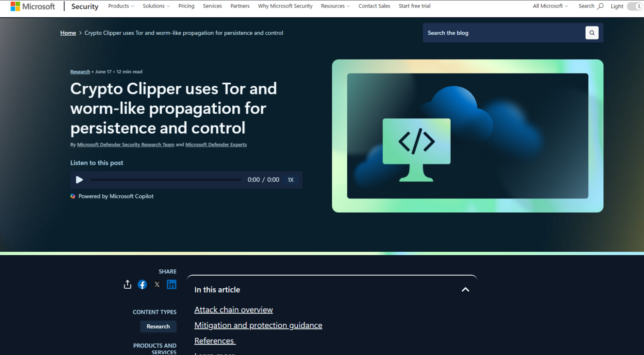Open the generic share icon
The image size is (644, 355).
tap(127, 285)
